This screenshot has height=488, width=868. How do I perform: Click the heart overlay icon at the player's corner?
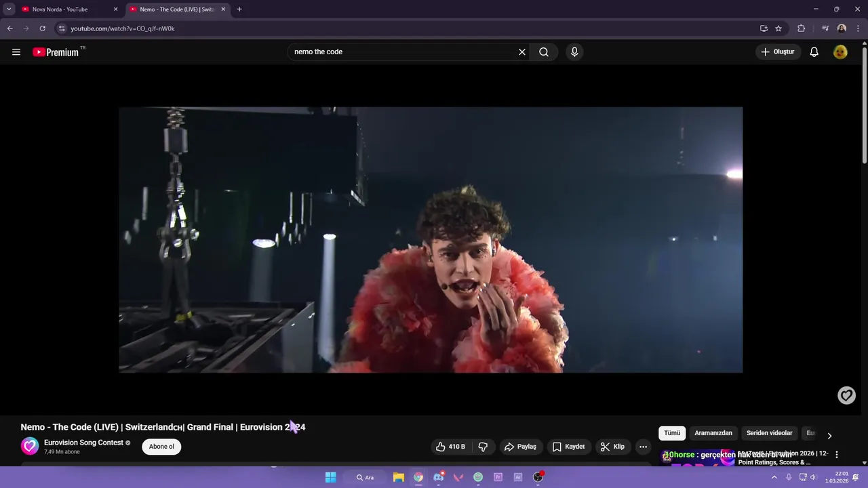pyautogui.click(x=846, y=395)
